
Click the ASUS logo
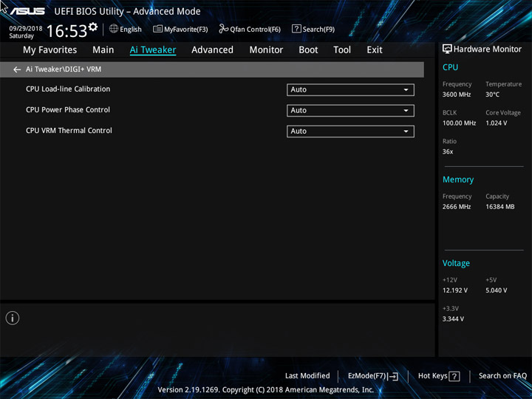coord(27,11)
